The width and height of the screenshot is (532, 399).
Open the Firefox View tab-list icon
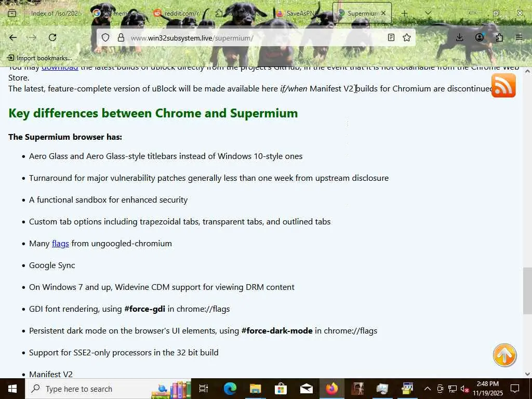click(12, 13)
